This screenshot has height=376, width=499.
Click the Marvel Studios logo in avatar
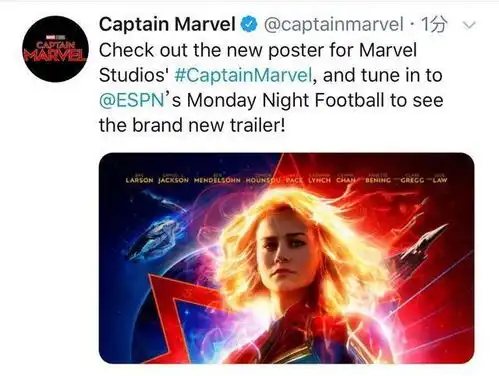point(55,36)
